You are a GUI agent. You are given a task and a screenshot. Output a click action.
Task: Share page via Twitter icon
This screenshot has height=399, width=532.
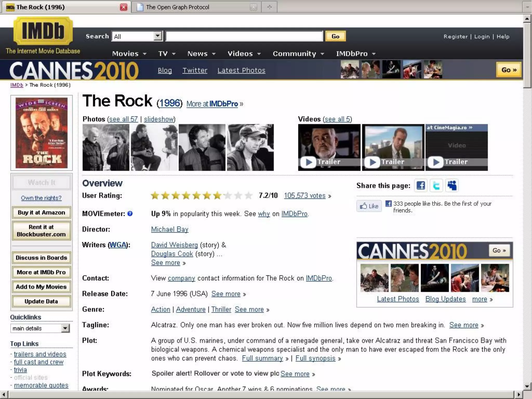(x=436, y=185)
